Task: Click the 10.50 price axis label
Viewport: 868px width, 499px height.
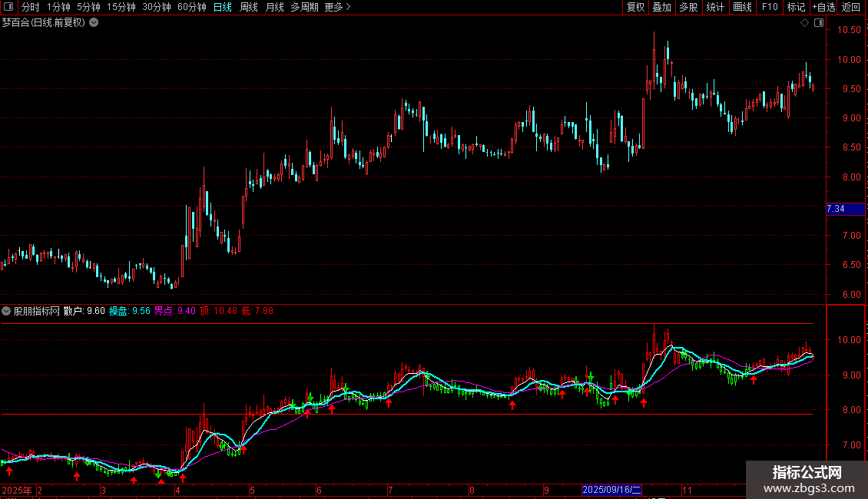Action: (x=849, y=30)
